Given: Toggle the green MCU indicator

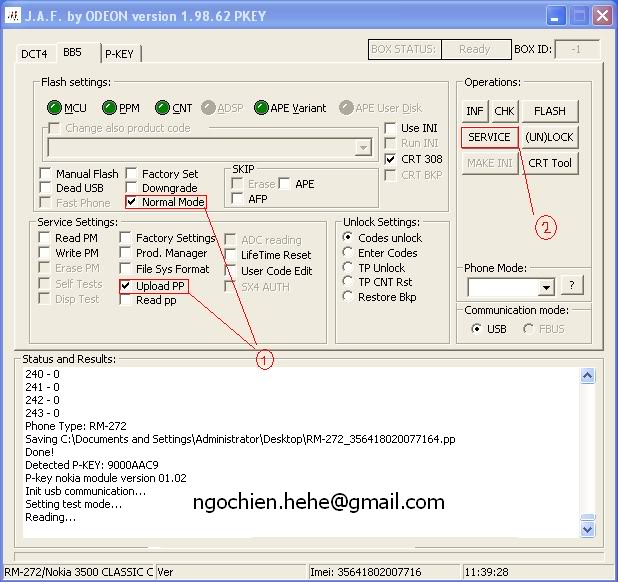Looking at the screenshot, I should pos(54,107).
